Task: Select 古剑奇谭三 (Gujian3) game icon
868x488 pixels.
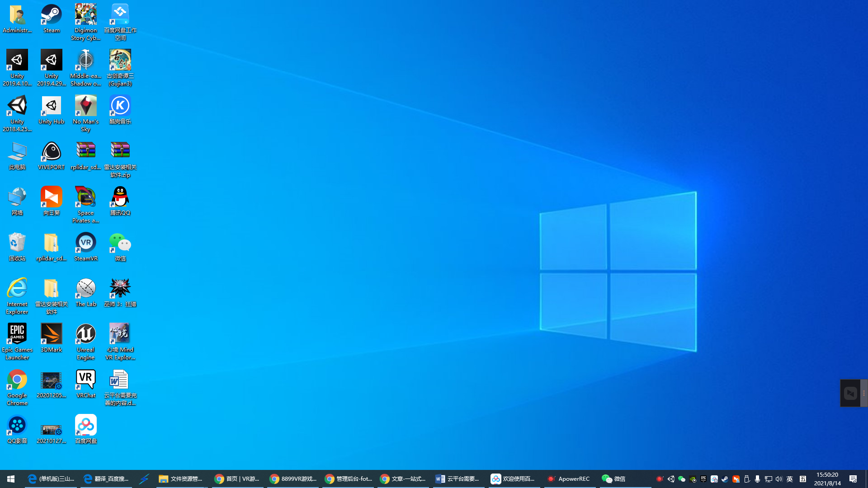Action: pos(120,68)
